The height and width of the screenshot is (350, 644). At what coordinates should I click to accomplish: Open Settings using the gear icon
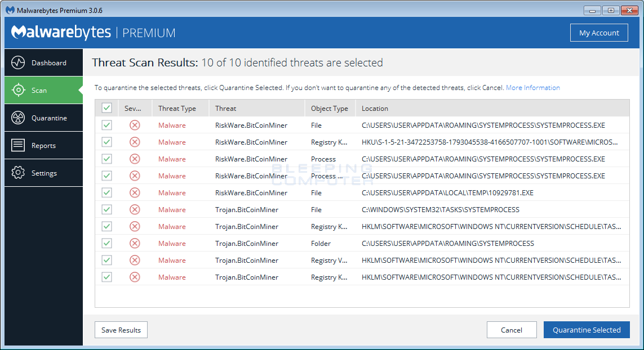tap(20, 173)
